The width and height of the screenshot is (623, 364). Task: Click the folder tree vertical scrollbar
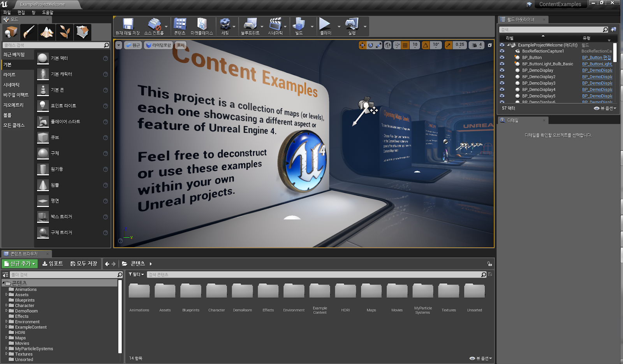pyautogui.click(x=120, y=317)
